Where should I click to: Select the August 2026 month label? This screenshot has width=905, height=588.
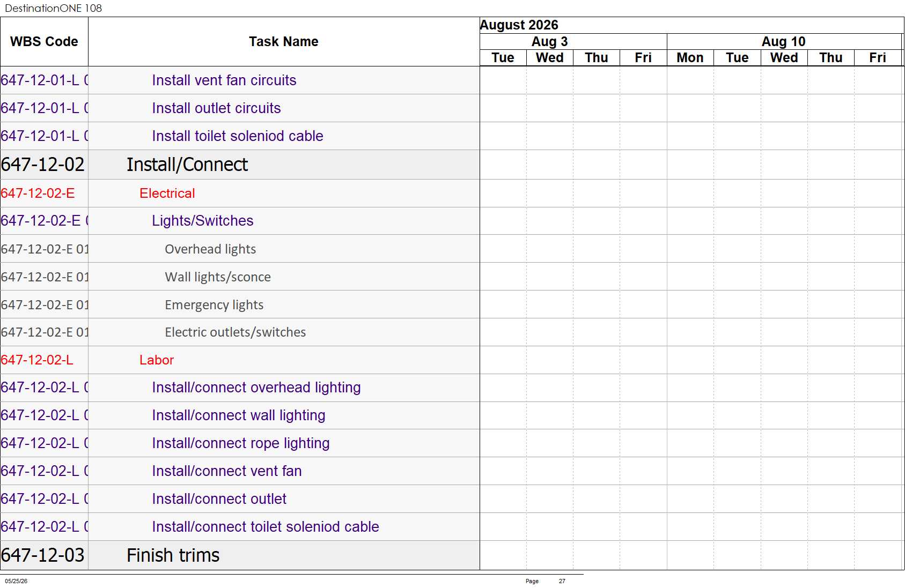tap(519, 25)
